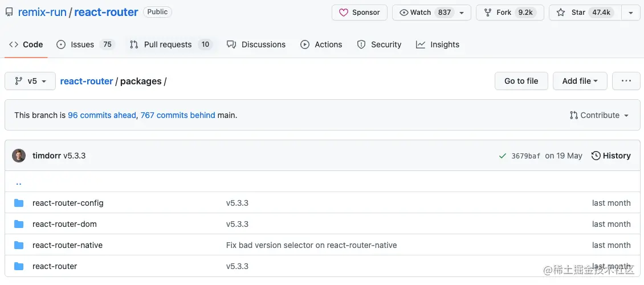The image size is (644, 285).
Task: Go to the Actions tab
Action: click(321, 44)
